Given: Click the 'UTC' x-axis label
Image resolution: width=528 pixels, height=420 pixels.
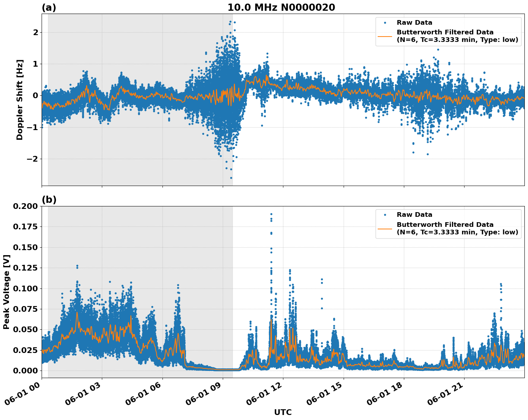Looking at the screenshot, I should click(283, 412).
